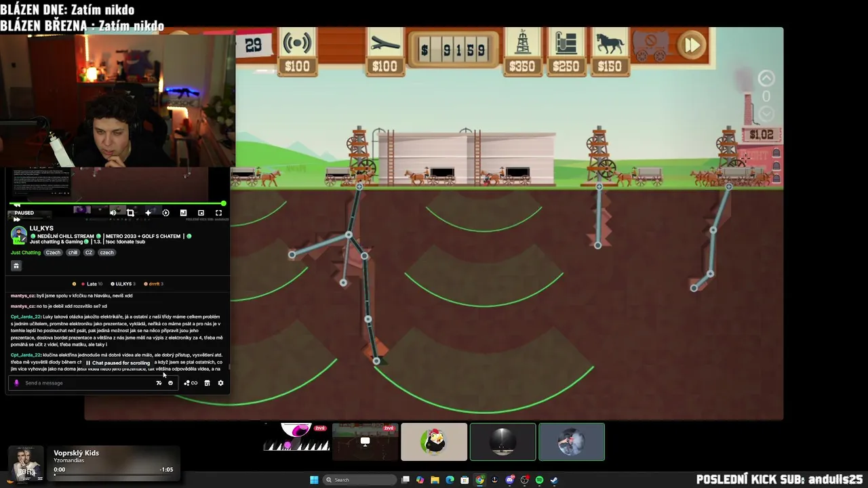Click the sparkle icon in player controls
The width and height of the screenshot is (868, 488).
[148, 213]
